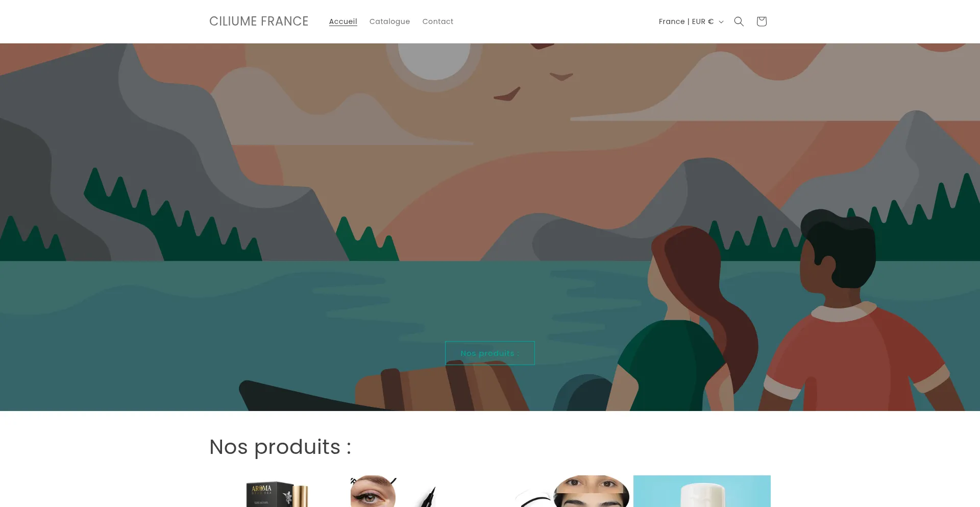Viewport: 980px width, 507px height.
Task: Click the large Nos produits : section heading
Action: [280, 447]
